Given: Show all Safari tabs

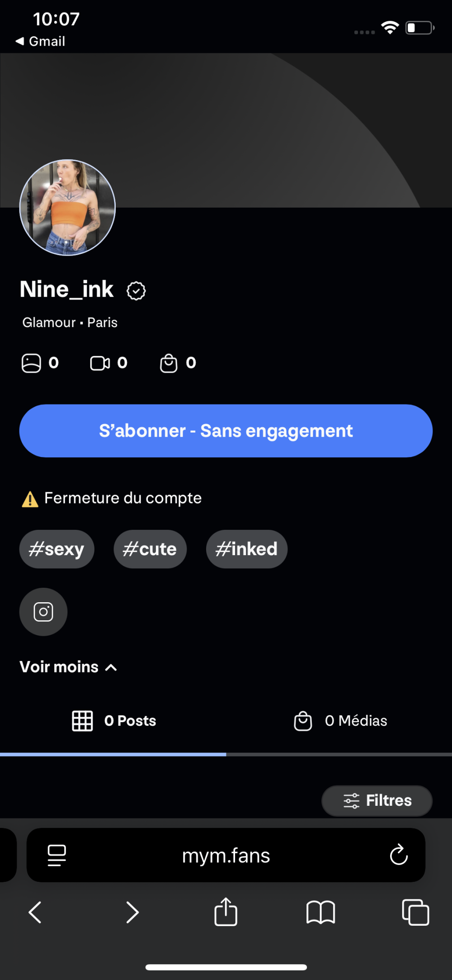Looking at the screenshot, I should point(415,912).
